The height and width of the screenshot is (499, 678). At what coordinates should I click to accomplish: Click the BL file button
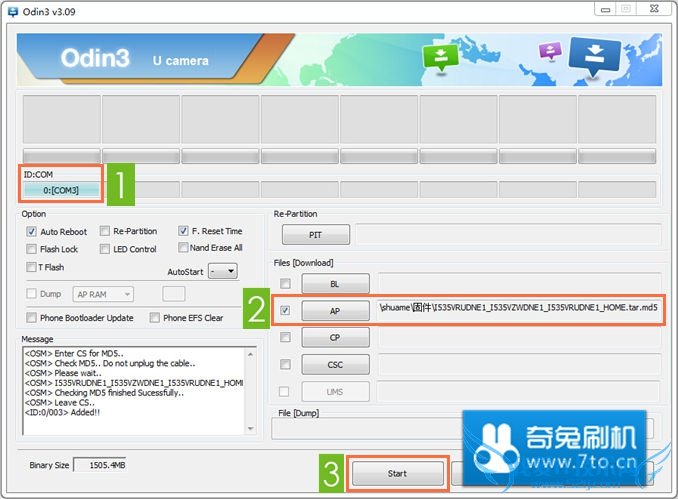tap(336, 284)
